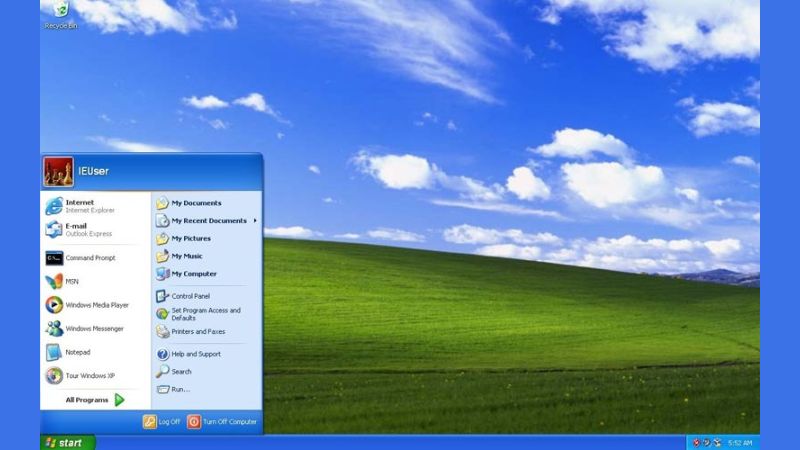Click the IEUser chess account picture
The height and width of the screenshot is (450, 800).
[58, 172]
